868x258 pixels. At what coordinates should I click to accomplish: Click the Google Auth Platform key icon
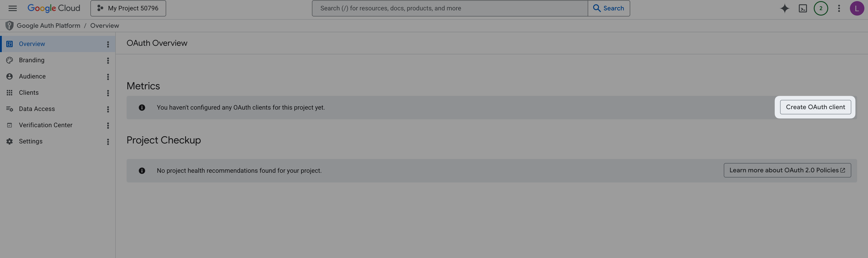tap(9, 25)
